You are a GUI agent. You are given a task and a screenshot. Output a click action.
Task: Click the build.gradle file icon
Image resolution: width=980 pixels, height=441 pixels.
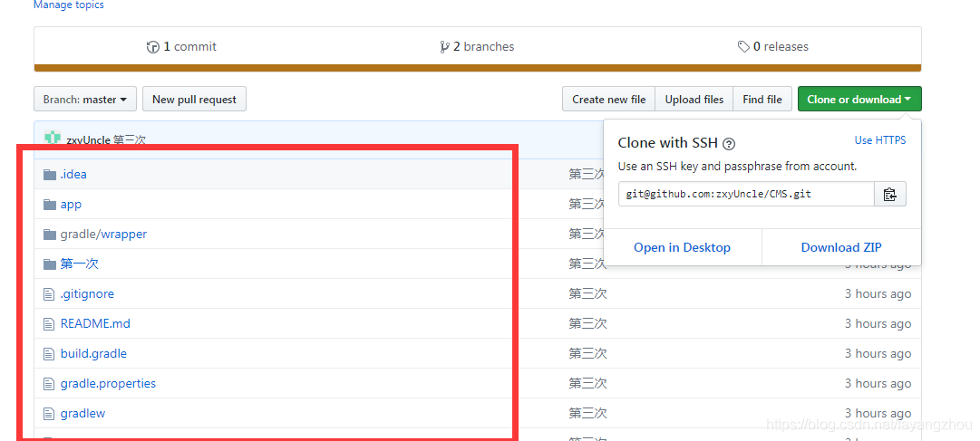49,354
